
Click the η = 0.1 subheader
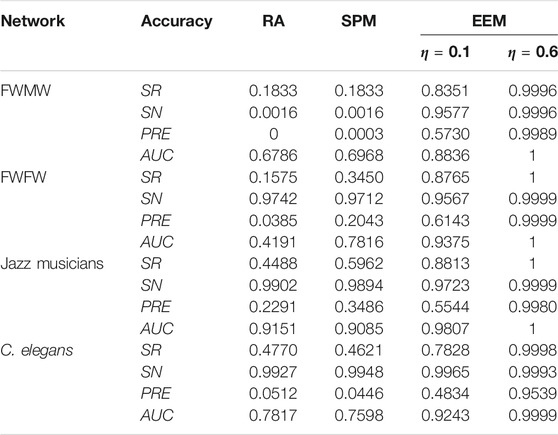[445, 52]
